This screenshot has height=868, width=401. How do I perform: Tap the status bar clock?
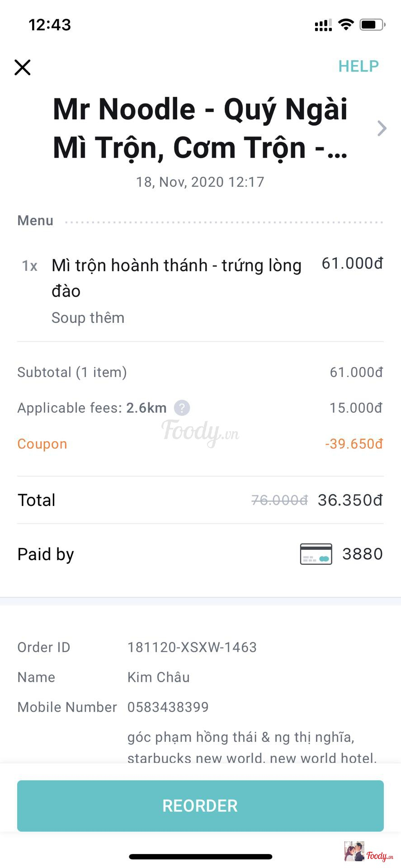point(50,24)
